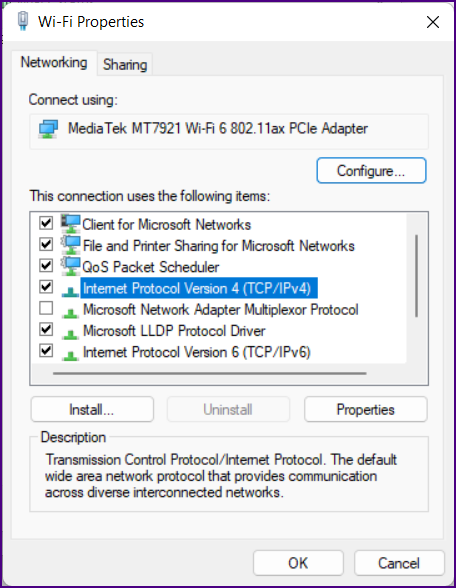Uncheck QoS Packet Scheduler checkbox
456x588 pixels.
coord(46,266)
